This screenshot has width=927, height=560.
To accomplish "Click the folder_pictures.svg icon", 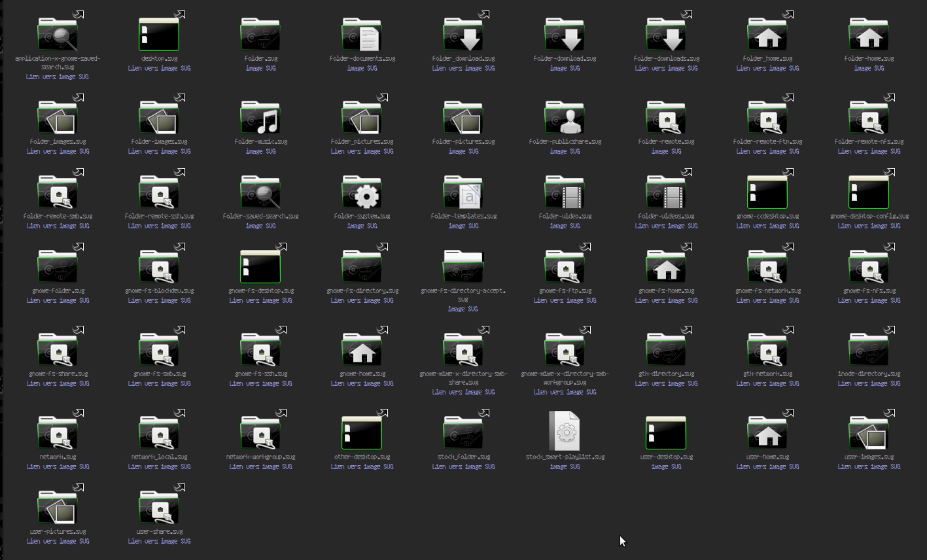I will pyautogui.click(x=362, y=117).
